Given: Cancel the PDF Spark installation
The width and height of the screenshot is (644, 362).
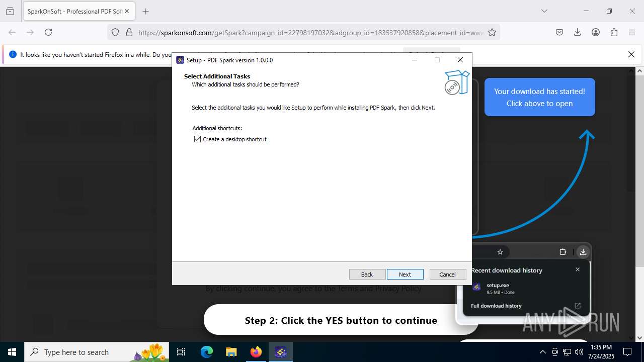Looking at the screenshot, I should coord(447,274).
